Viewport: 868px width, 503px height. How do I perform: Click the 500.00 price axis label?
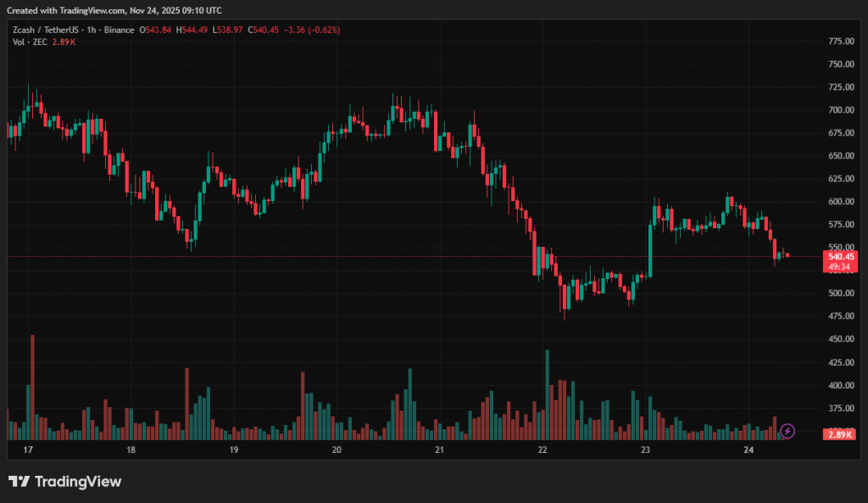pos(839,293)
